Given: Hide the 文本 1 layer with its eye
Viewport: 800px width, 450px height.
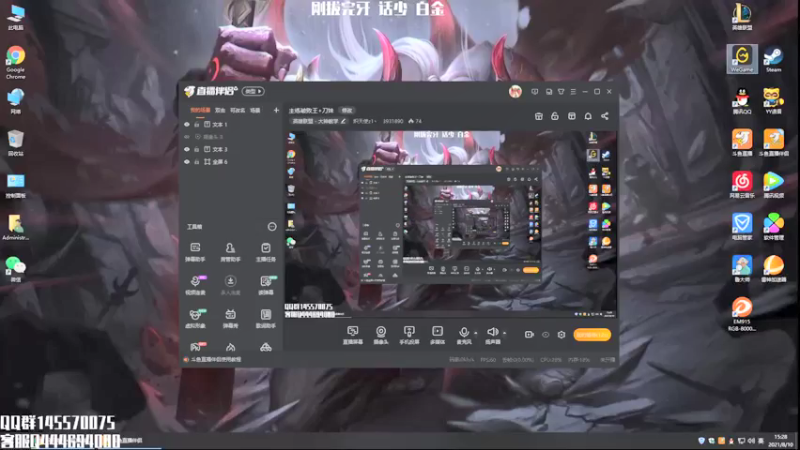Looking at the screenshot, I should click(187, 124).
